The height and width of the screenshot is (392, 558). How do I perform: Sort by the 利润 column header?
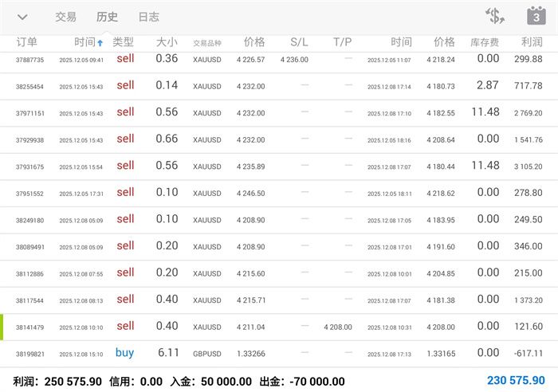coord(532,42)
